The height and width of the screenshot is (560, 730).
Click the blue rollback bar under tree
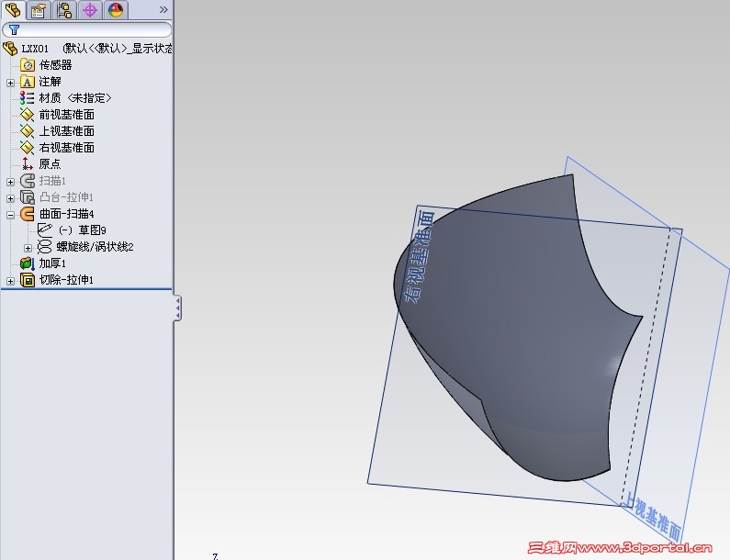[86, 289]
